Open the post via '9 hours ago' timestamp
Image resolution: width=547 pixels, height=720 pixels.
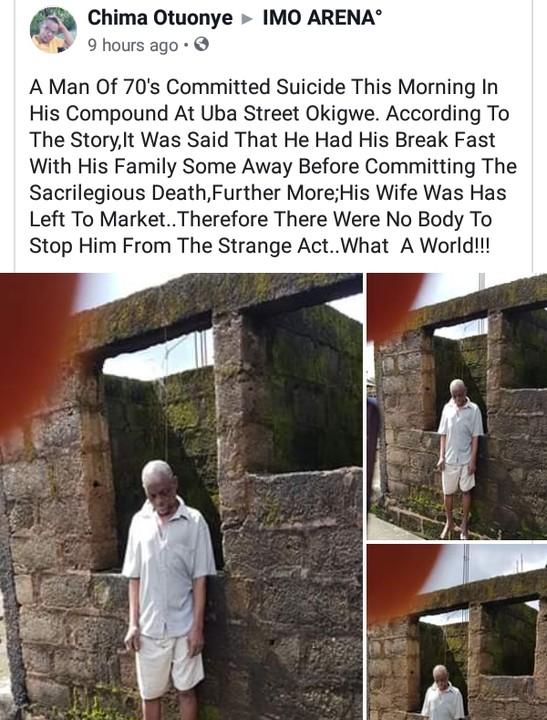tap(133, 45)
